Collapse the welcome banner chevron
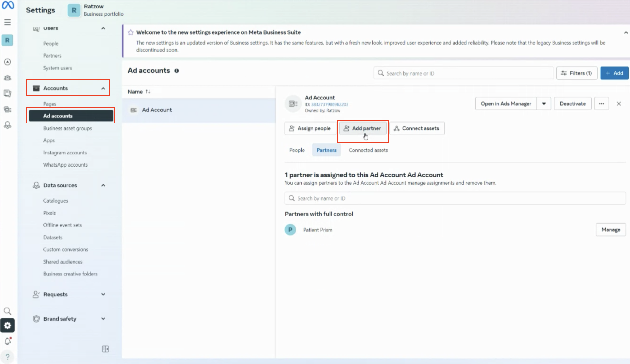 click(x=626, y=32)
